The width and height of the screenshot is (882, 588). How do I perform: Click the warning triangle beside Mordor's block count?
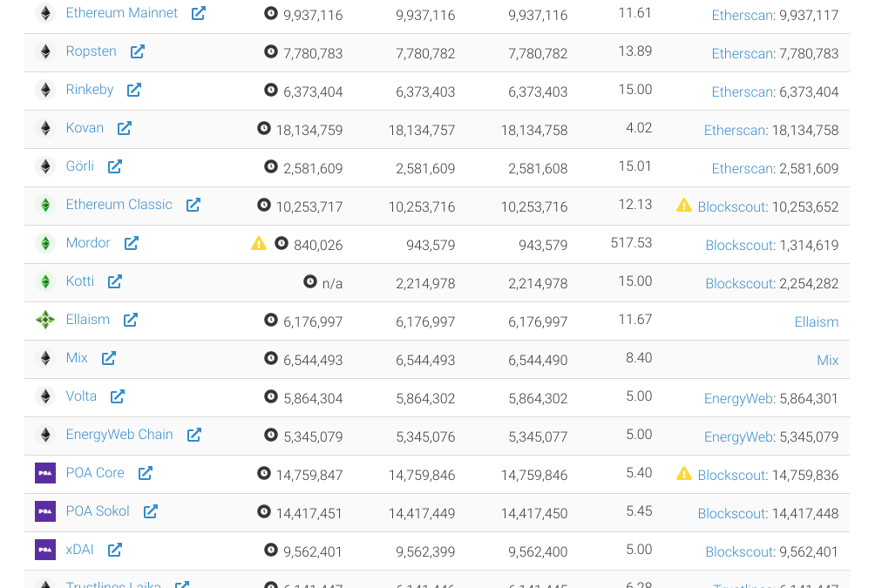coord(258,244)
